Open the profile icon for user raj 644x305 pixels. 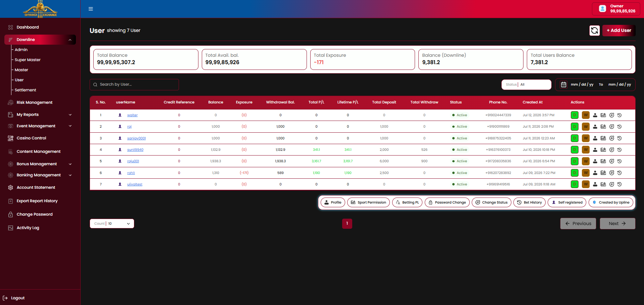[x=595, y=127]
